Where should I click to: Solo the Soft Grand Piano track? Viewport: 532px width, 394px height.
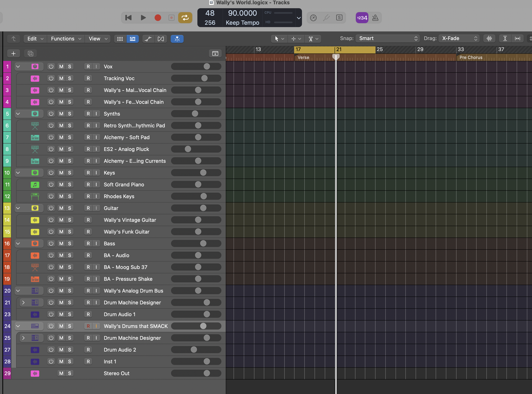pyautogui.click(x=69, y=184)
